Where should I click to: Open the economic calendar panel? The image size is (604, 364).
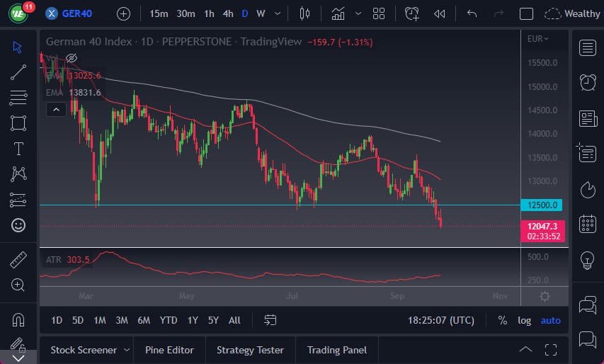587,224
